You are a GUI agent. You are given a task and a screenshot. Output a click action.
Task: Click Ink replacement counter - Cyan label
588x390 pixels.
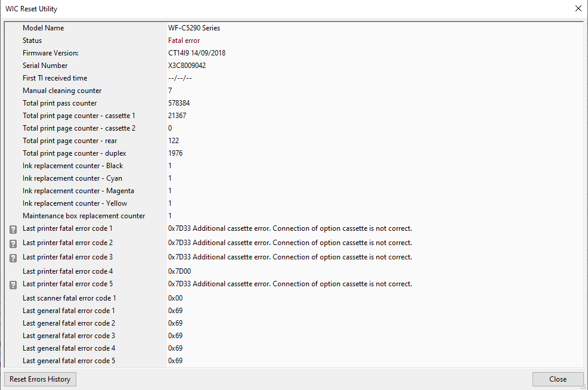tap(72, 178)
